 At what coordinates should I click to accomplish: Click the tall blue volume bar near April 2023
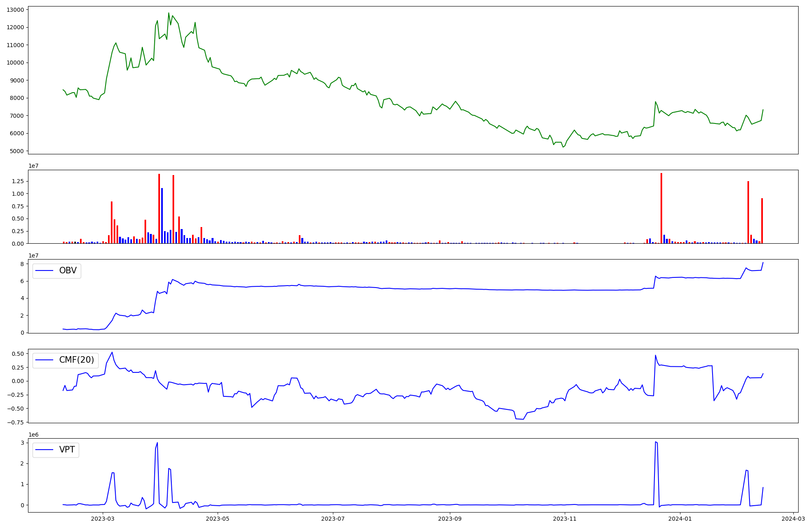click(162, 215)
